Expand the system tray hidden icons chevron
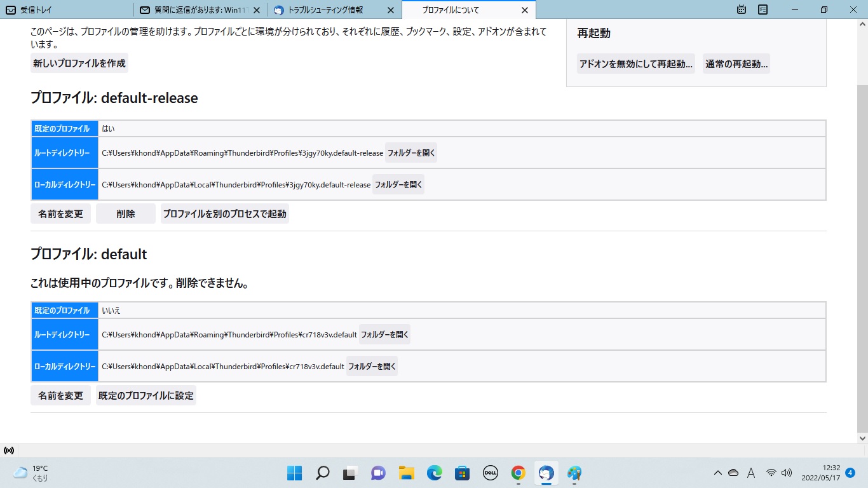The image size is (868, 488). (x=717, y=473)
